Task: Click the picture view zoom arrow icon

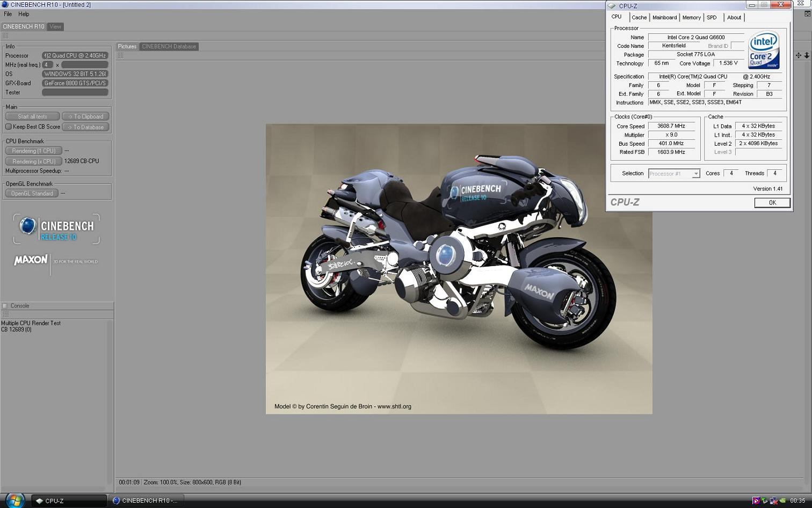Action: 807,55
